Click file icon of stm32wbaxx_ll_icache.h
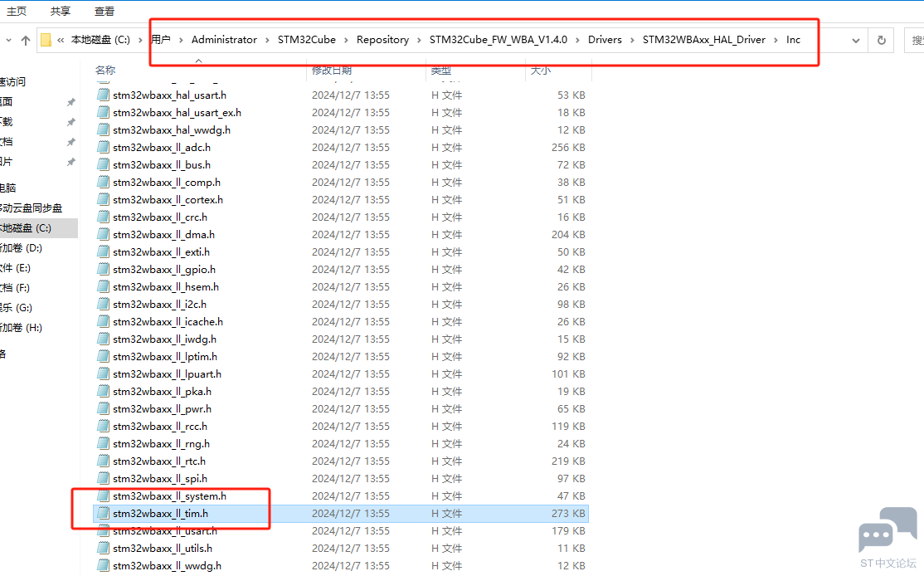924x576 pixels. (x=103, y=322)
